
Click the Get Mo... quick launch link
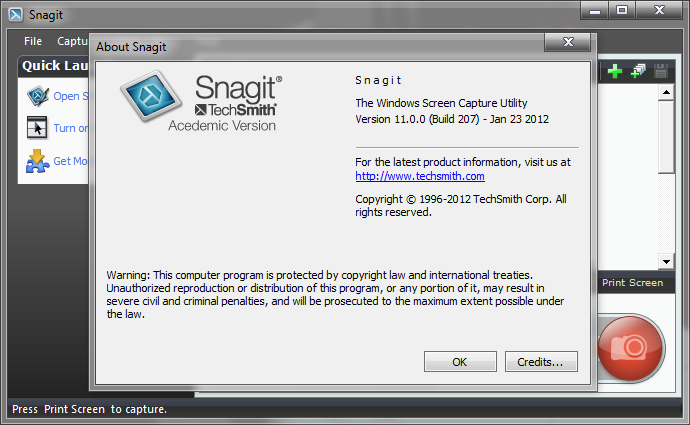point(71,161)
